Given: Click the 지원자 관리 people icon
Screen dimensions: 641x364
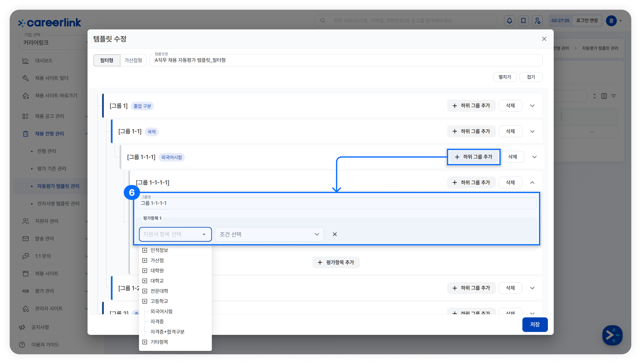Looking at the screenshot, I should [25, 221].
